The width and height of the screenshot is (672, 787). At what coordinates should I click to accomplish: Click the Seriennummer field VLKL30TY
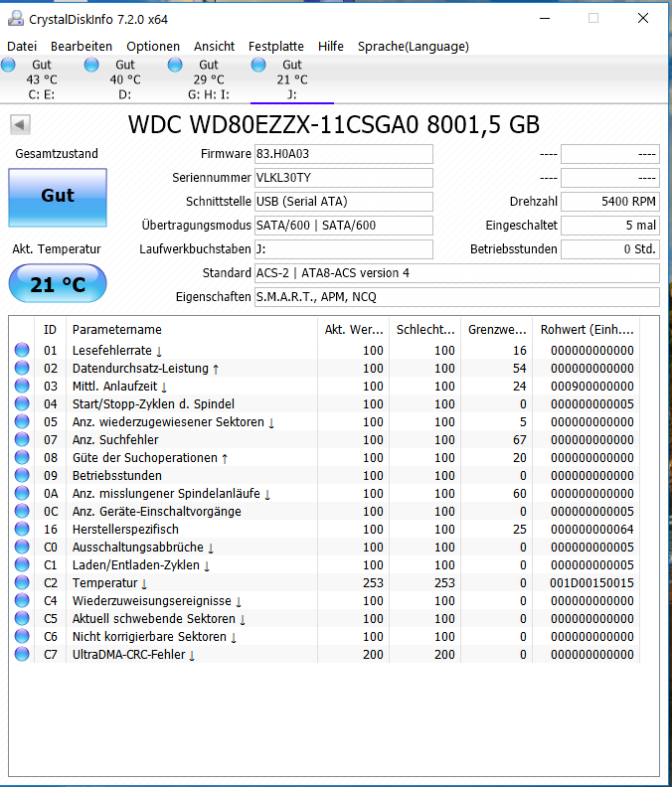tap(344, 178)
